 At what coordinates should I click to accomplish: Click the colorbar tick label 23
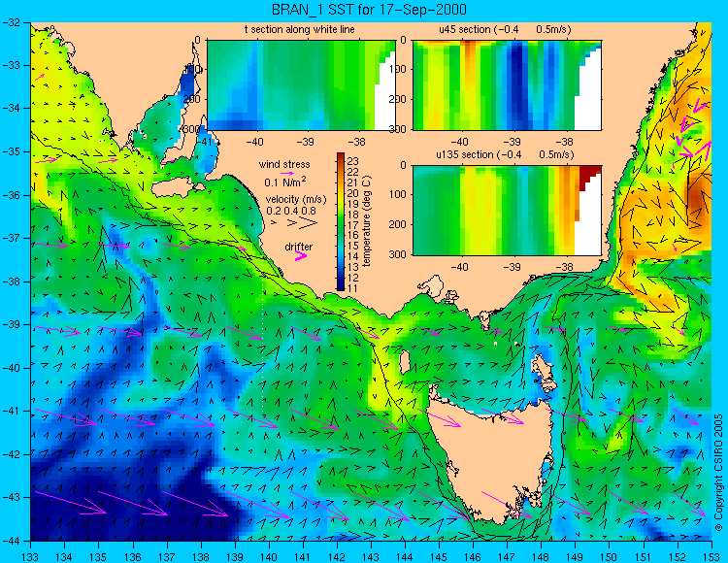point(353,161)
